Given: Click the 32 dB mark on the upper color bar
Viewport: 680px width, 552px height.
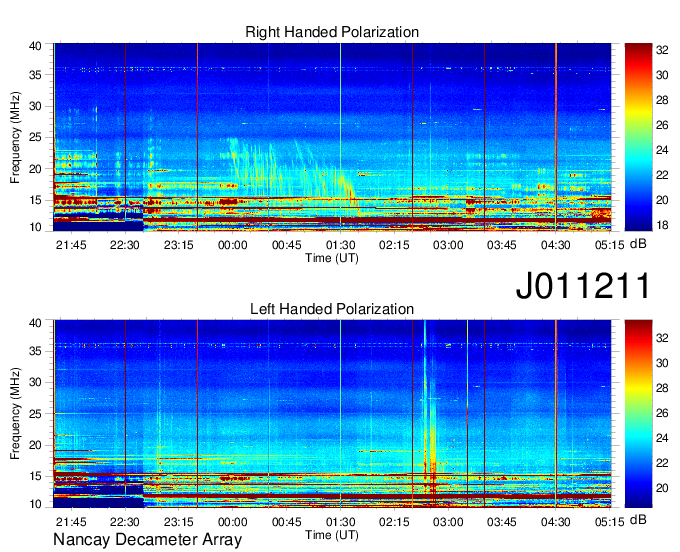Looking at the screenshot, I should click(x=662, y=50).
